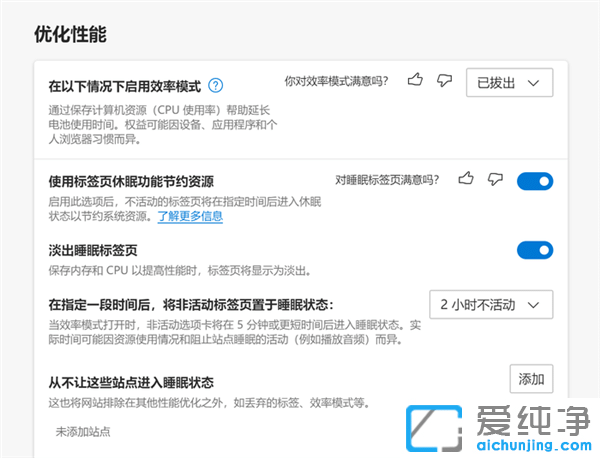Click the 你对效率模式满意吗 question text
The width and height of the screenshot is (600, 458).
[336, 80]
